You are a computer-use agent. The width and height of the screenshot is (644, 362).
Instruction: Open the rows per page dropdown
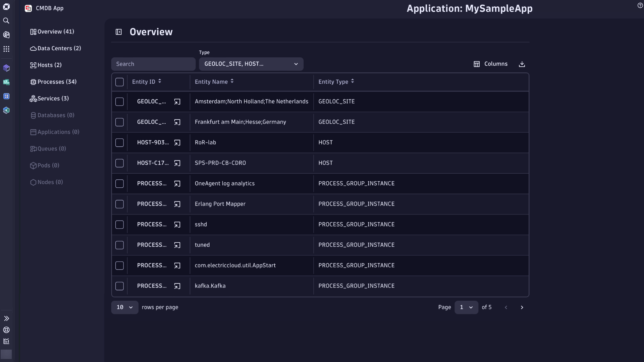click(x=124, y=307)
